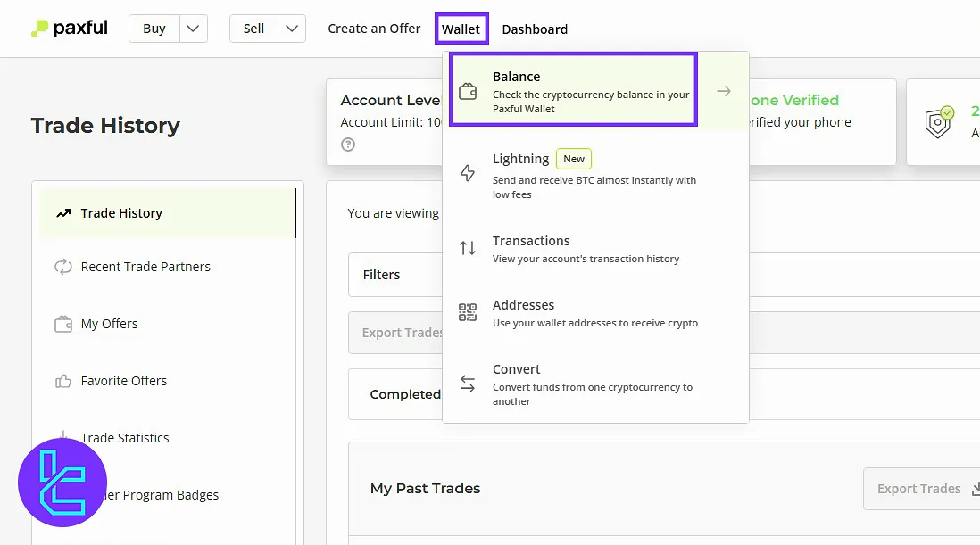Image resolution: width=980 pixels, height=545 pixels.
Task: Click the Trade History trend icon
Action: click(63, 213)
